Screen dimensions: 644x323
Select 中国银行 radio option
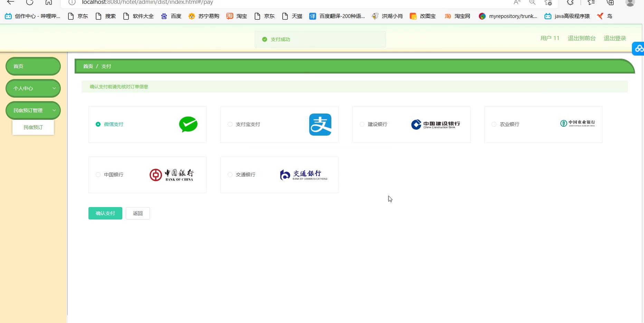point(98,175)
